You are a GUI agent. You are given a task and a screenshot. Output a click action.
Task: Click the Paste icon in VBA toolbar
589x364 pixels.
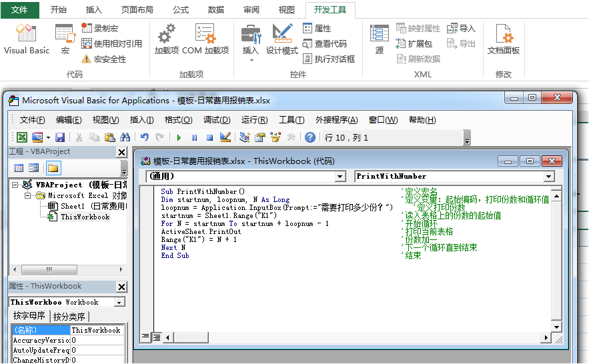click(109, 137)
